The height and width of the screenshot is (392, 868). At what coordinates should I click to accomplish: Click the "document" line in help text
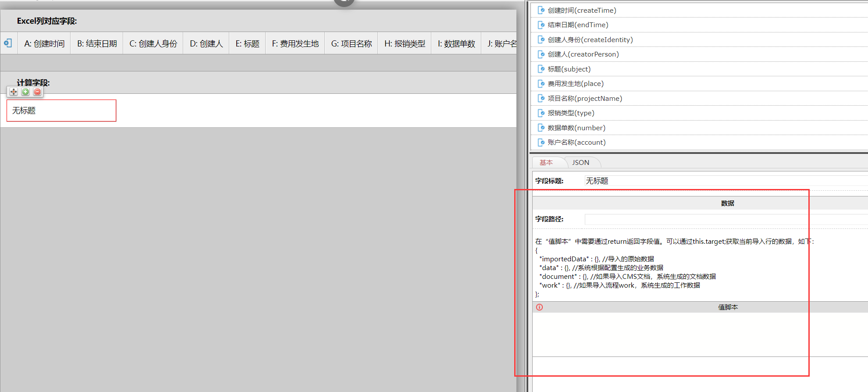[x=628, y=277]
